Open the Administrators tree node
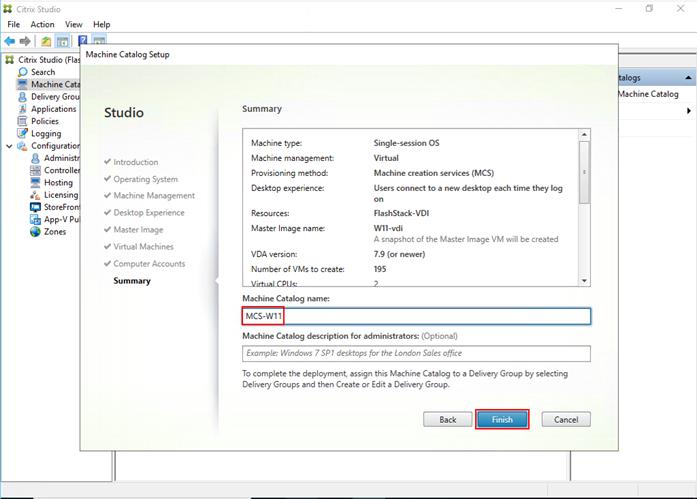Image resolution: width=697 pixels, height=499 pixels. [55, 158]
